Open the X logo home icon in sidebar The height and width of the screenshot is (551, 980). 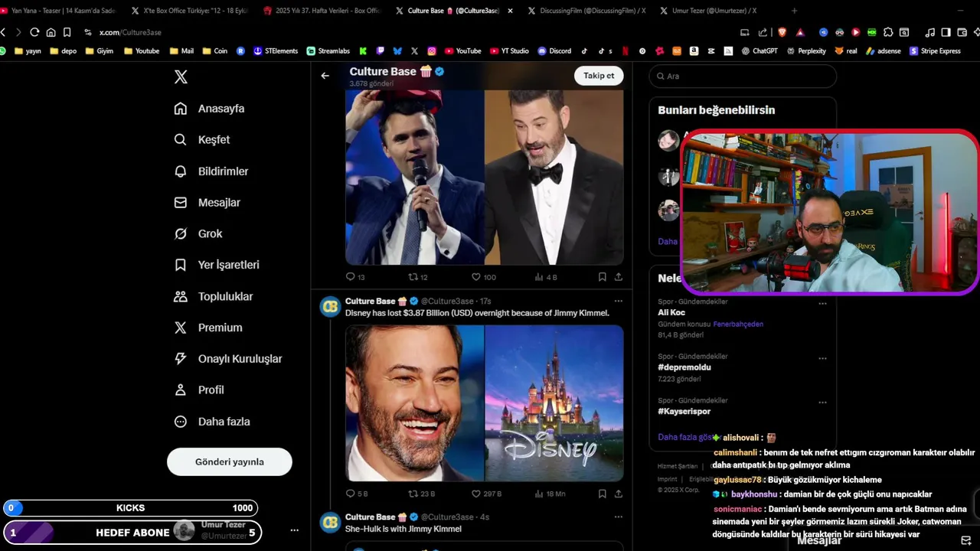pos(181,77)
